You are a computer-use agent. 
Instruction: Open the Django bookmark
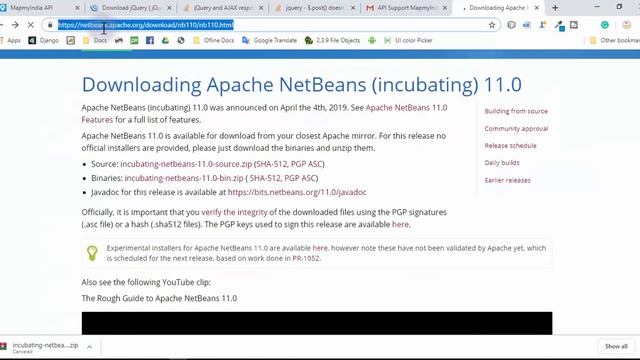tap(44, 40)
